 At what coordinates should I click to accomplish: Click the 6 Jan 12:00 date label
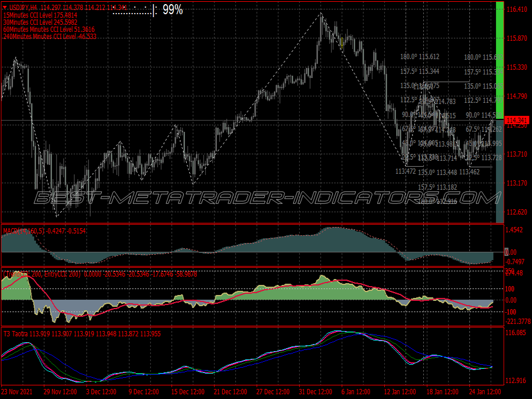point(356,391)
